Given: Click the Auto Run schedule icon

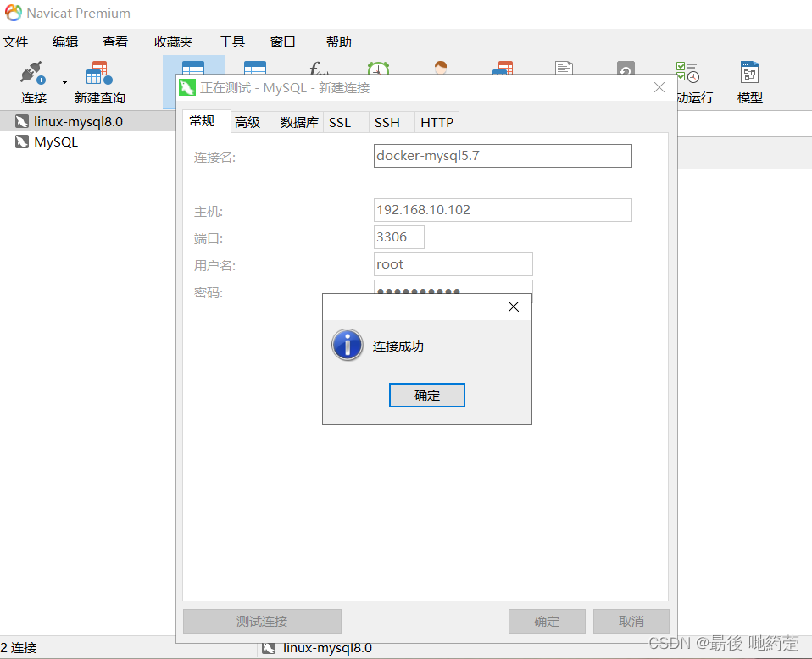Looking at the screenshot, I should pyautogui.click(x=687, y=72).
